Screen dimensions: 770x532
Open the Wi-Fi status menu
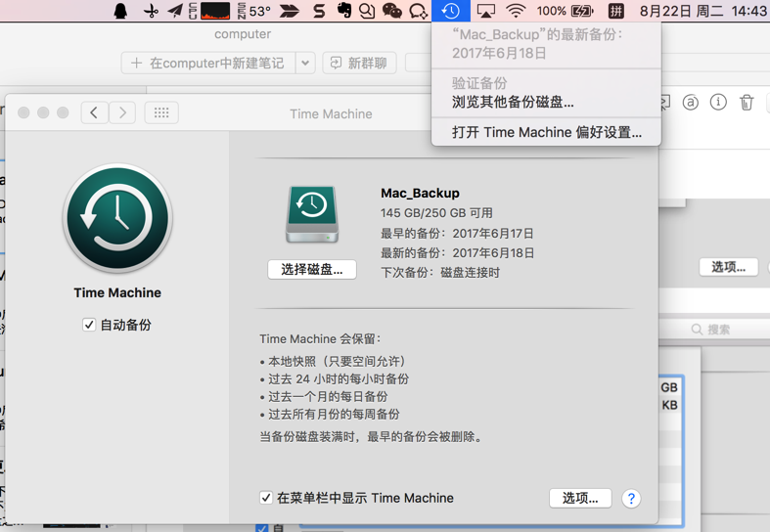coord(516,11)
